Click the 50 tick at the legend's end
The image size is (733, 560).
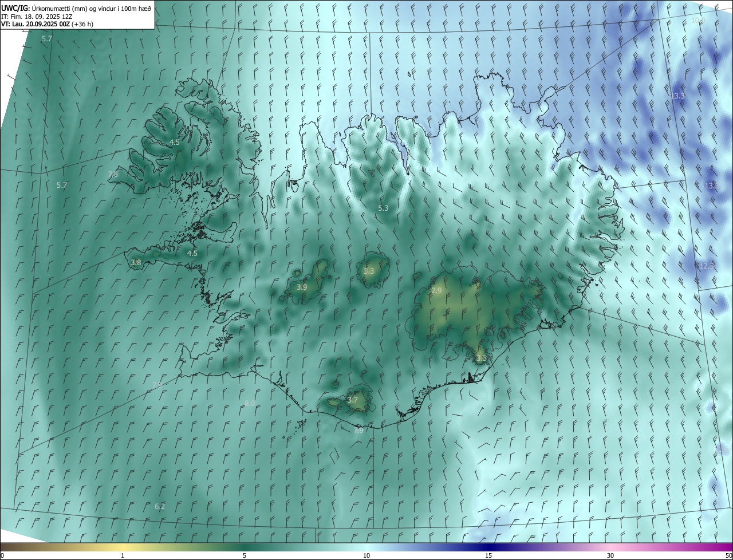click(x=728, y=555)
